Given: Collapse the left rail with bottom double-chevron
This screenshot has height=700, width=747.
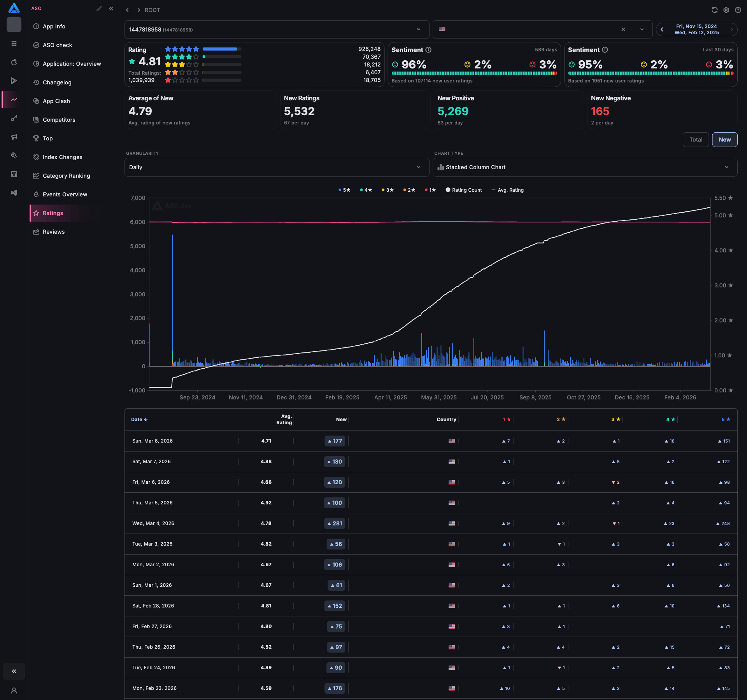Looking at the screenshot, I should pyautogui.click(x=14, y=671).
